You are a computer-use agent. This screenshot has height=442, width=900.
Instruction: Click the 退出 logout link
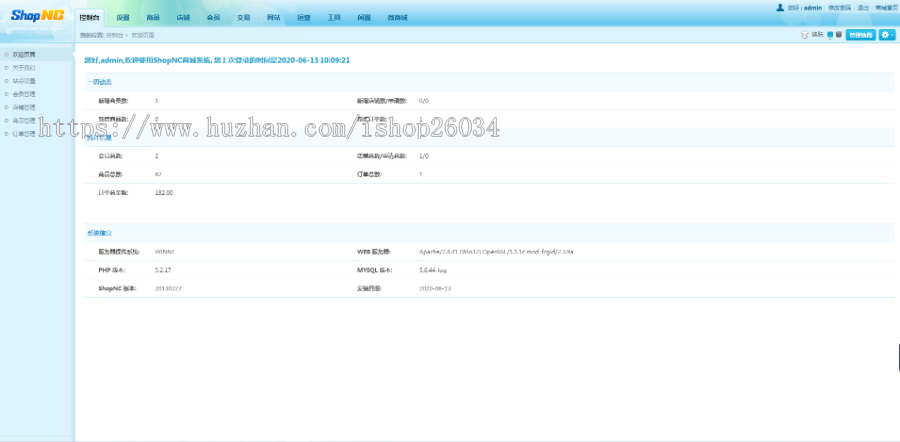pyautogui.click(x=863, y=8)
